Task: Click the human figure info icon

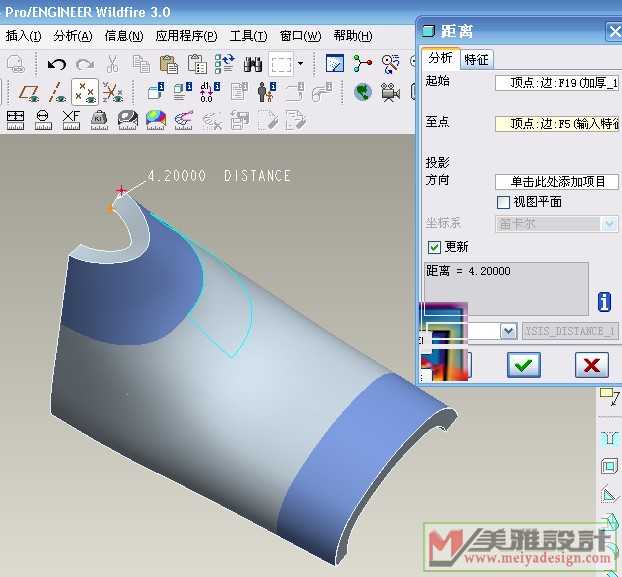Action: coord(267,92)
